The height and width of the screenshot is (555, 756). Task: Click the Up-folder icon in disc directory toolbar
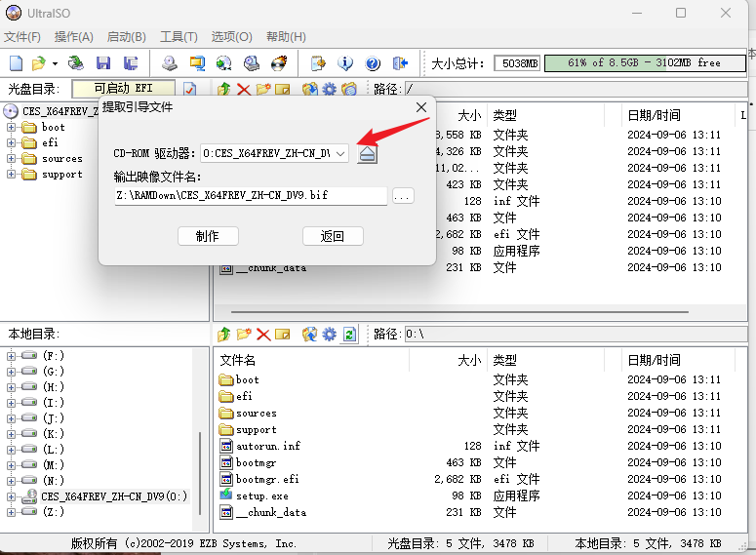pos(223,89)
